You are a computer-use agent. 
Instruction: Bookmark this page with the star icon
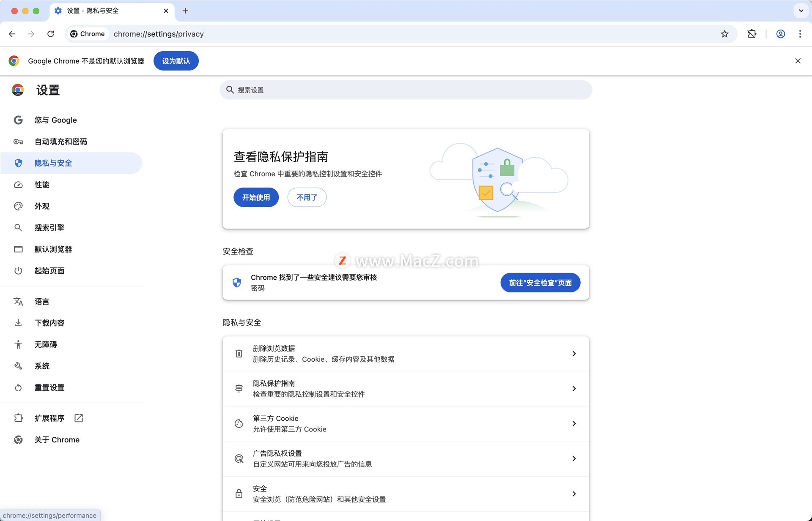(724, 34)
